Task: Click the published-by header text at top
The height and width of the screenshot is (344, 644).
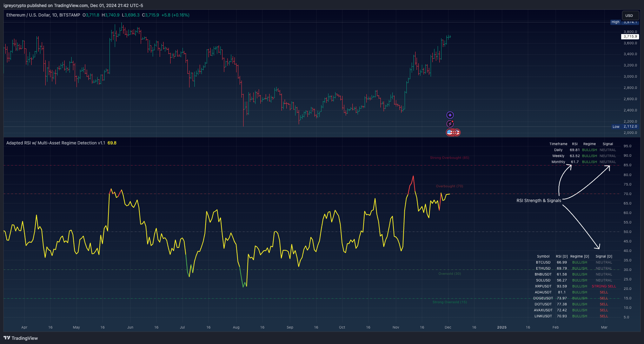Action: [73, 6]
